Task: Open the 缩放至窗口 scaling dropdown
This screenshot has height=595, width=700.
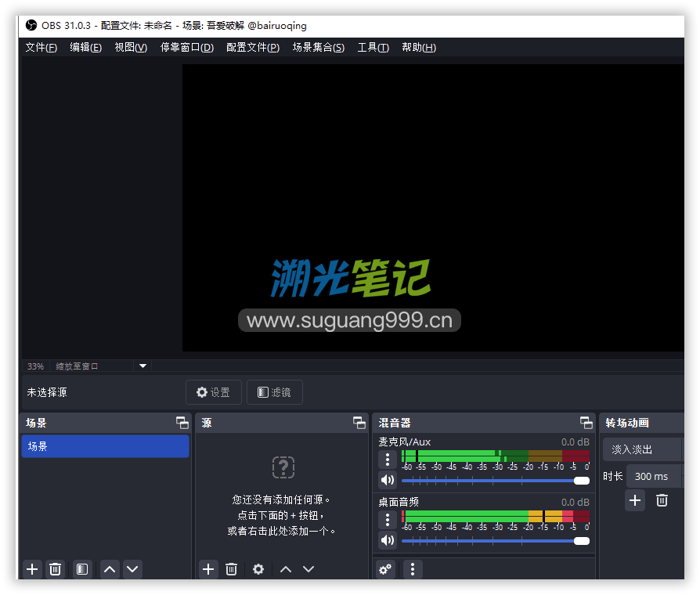Action: point(143,366)
